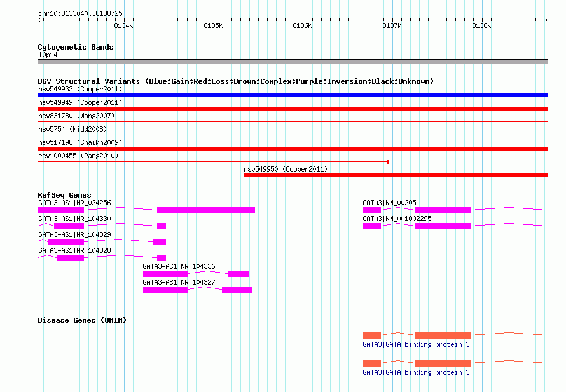
Task: Click the thin red esv1000455 line
Action: (x=213, y=162)
